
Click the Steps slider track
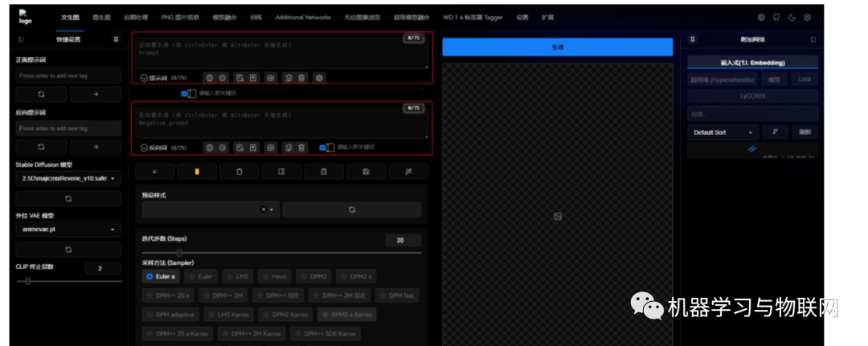click(281, 253)
